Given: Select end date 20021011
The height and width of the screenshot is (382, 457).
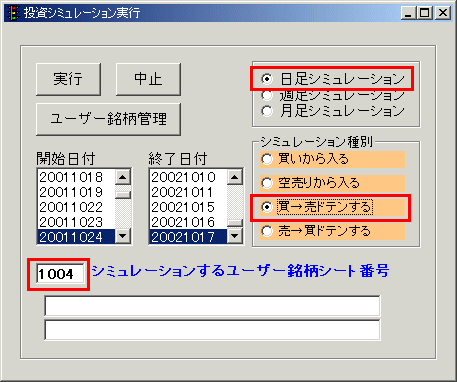Looking at the screenshot, I should (x=188, y=192).
